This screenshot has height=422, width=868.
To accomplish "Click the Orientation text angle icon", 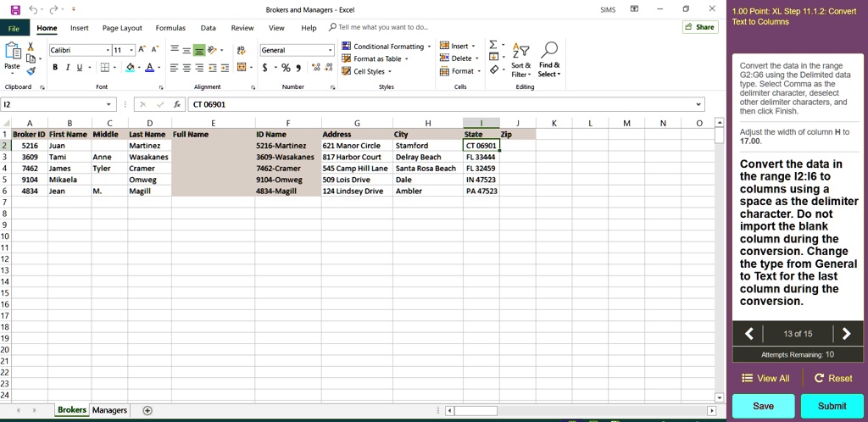I will point(211,50).
